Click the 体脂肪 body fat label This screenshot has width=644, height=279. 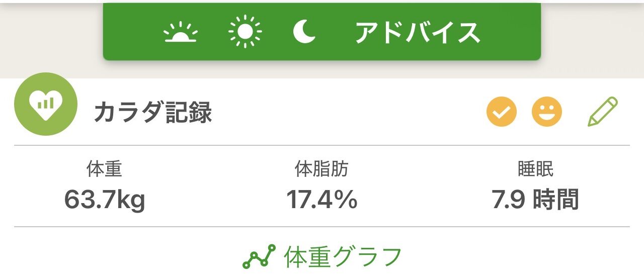[x=321, y=169]
